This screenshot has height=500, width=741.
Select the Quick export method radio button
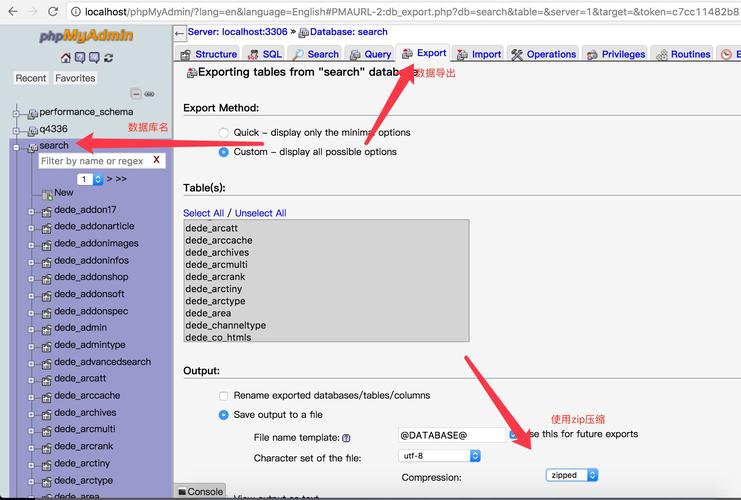224,133
